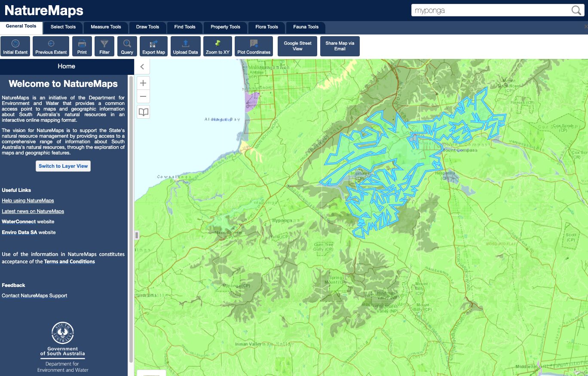Click Contact NatureMaps Support
Viewport: 588px width, 376px height.
(34, 296)
